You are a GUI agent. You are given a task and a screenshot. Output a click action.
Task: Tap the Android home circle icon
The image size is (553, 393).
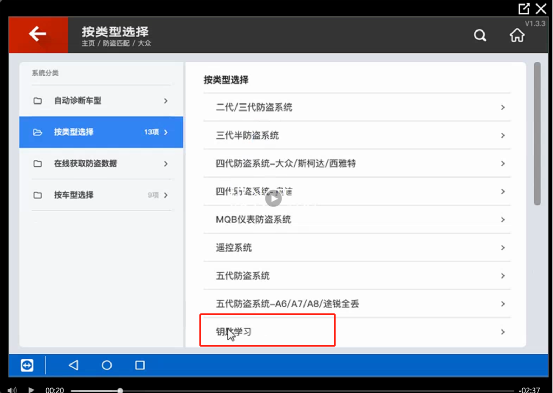(107, 365)
